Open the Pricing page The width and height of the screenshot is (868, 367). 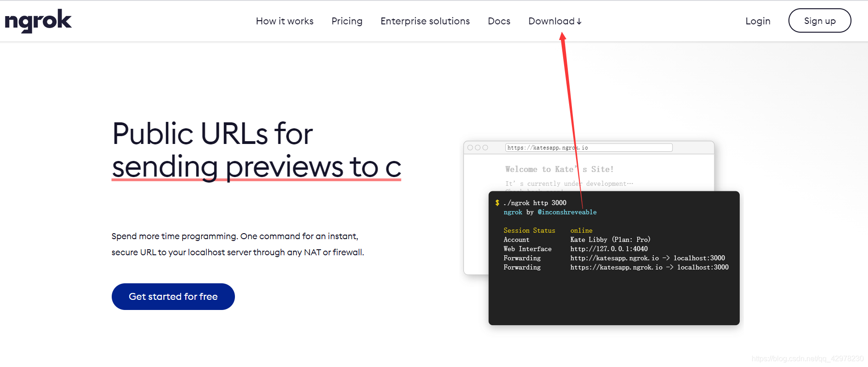point(347,21)
